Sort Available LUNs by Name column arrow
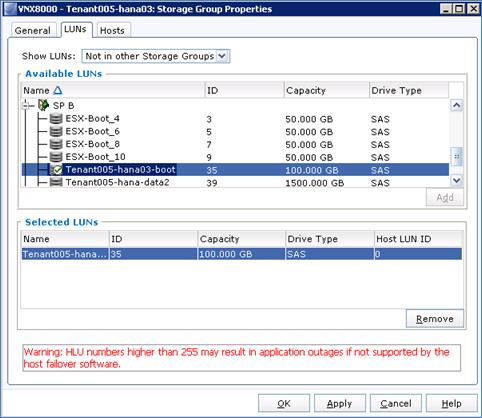Viewport: 482px width, 418px height. (x=58, y=90)
